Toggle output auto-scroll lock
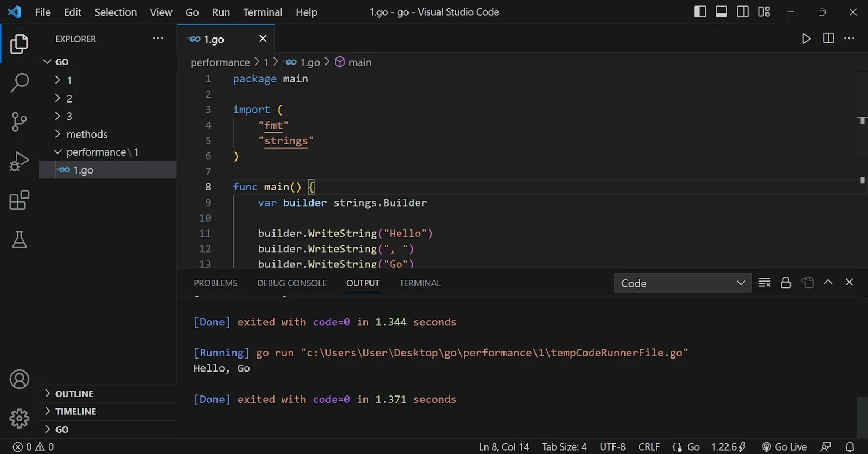 [786, 283]
